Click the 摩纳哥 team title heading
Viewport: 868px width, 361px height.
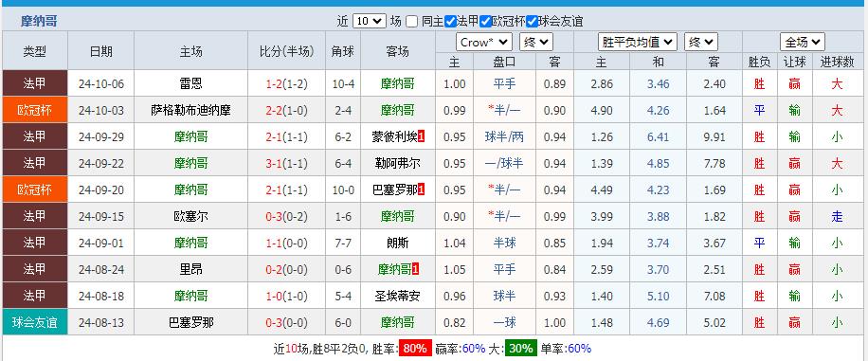tap(39, 22)
